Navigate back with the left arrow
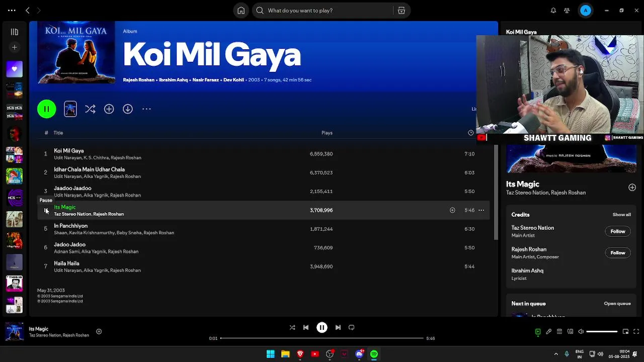Image resolution: width=644 pixels, height=362 pixels. pyautogui.click(x=28, y=10)
